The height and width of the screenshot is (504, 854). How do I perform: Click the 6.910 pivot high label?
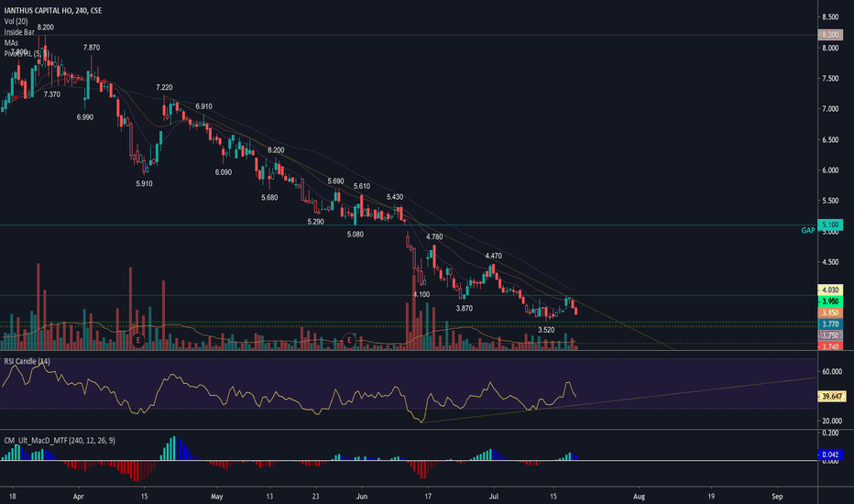pos(203,107)
